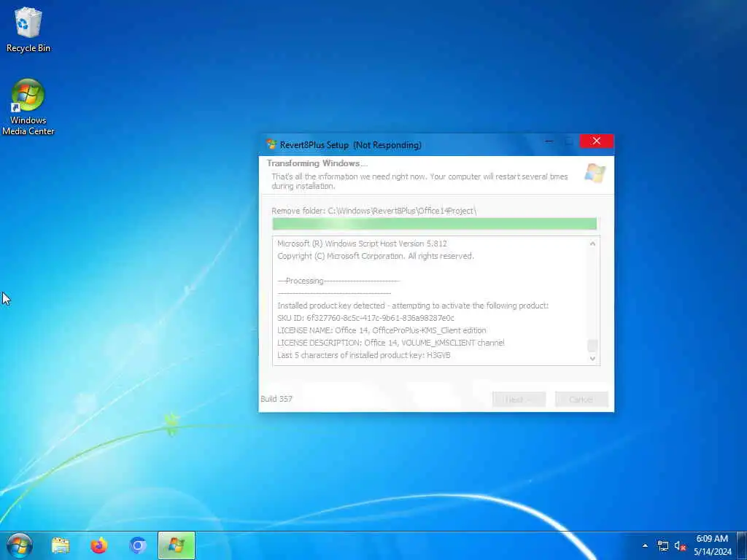Click the 'Copyright (C) Microsoft Corporation' line
This screenshot has height=560, width=747.
[x=376, y=256]
